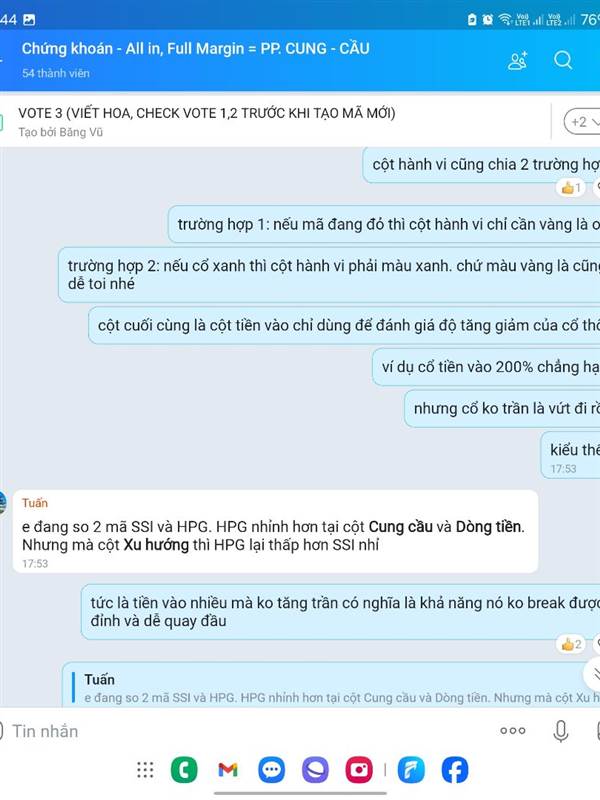Open the Messages app icon
This screenshot has width=600, height=800.
[271, 769]
